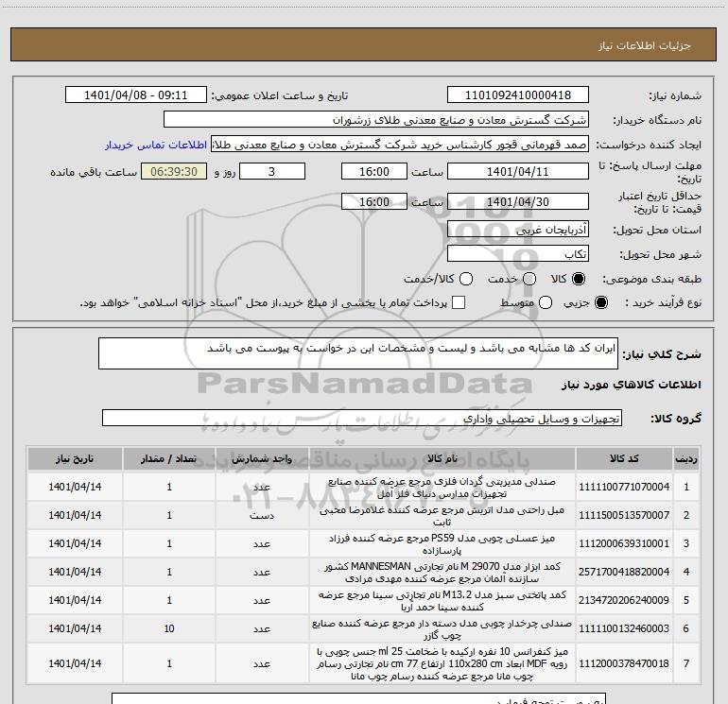Click the 'کد کالا' column header
Viewport: 728px width, 704px height.
pyautogui.click(x=624, y=459)
